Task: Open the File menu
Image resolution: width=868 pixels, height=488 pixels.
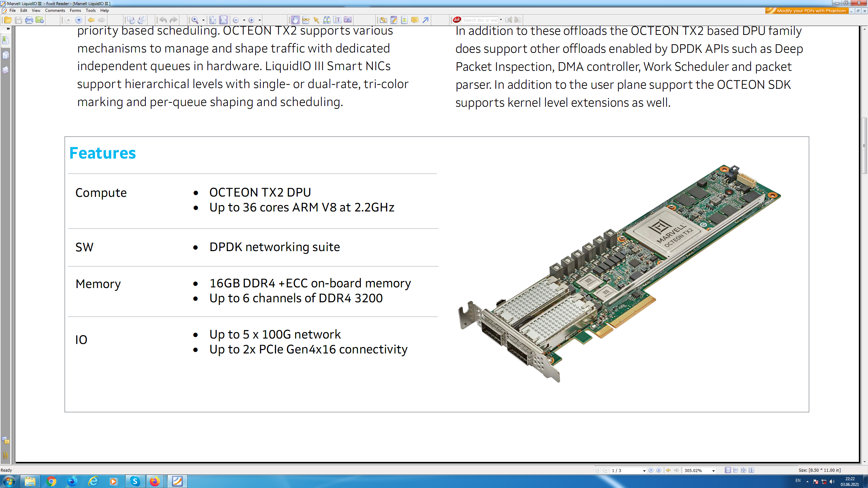Action: [x=13, y=11]
